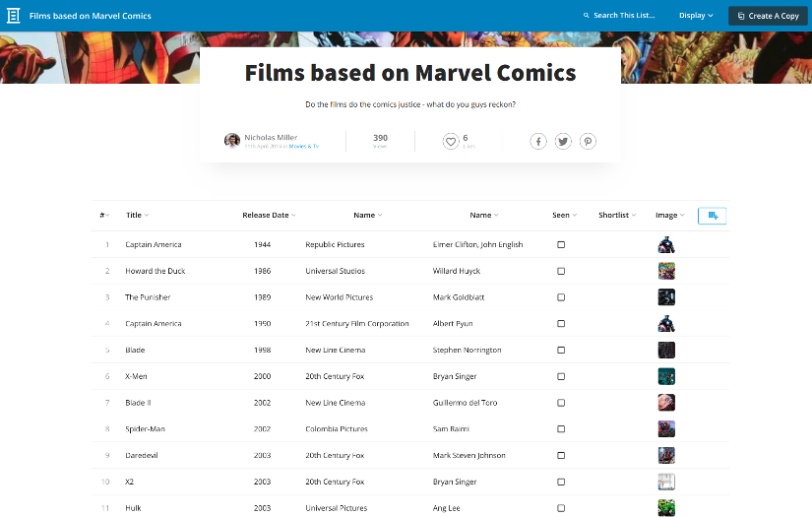The height and width of the screenshot is (517, 812).
Task: Open the Title column header menu
Action: click(x=137, y=215)
